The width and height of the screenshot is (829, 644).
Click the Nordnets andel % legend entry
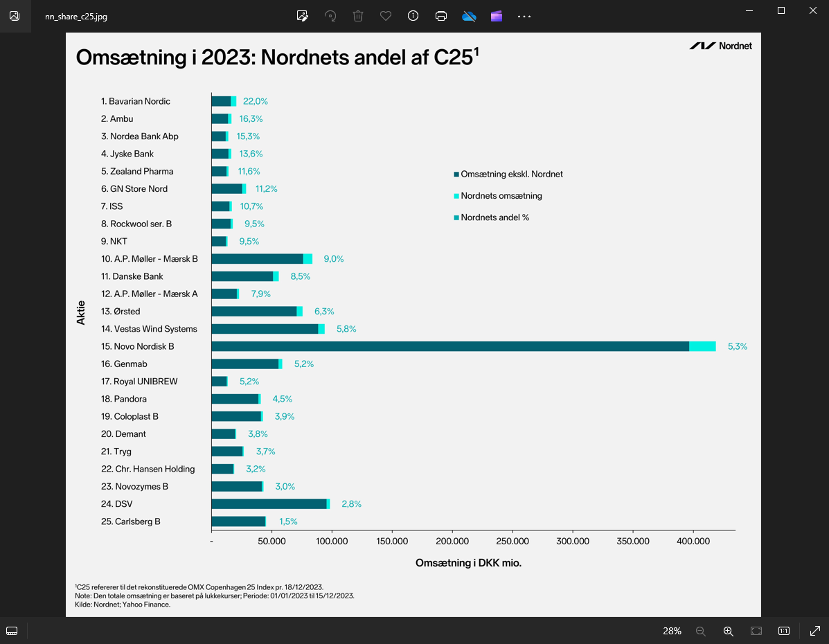click(491, 217)
